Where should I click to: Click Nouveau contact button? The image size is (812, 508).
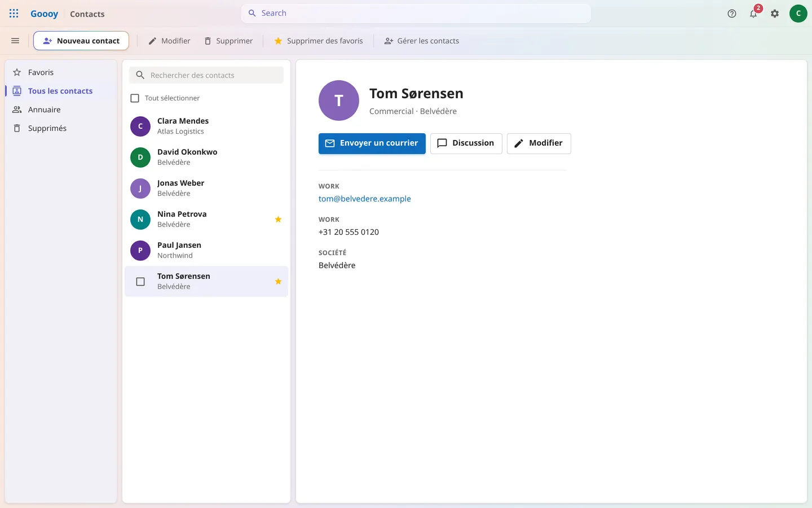coord(81,41)
